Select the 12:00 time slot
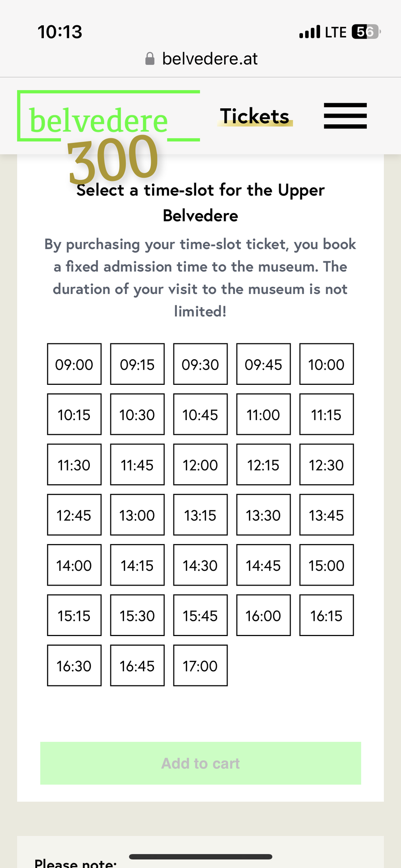This screenshot has height=868, width=401. pyautogui.click(x=200, y=465)
